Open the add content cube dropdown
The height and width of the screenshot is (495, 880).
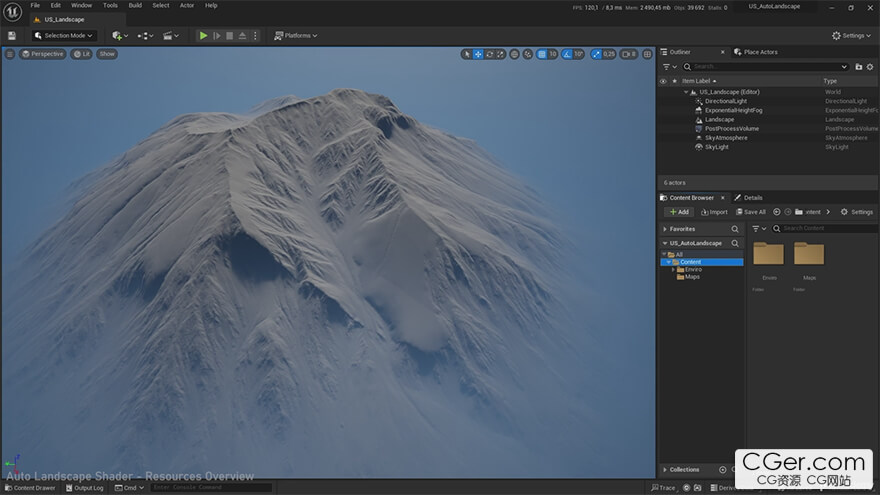[120, 35]
